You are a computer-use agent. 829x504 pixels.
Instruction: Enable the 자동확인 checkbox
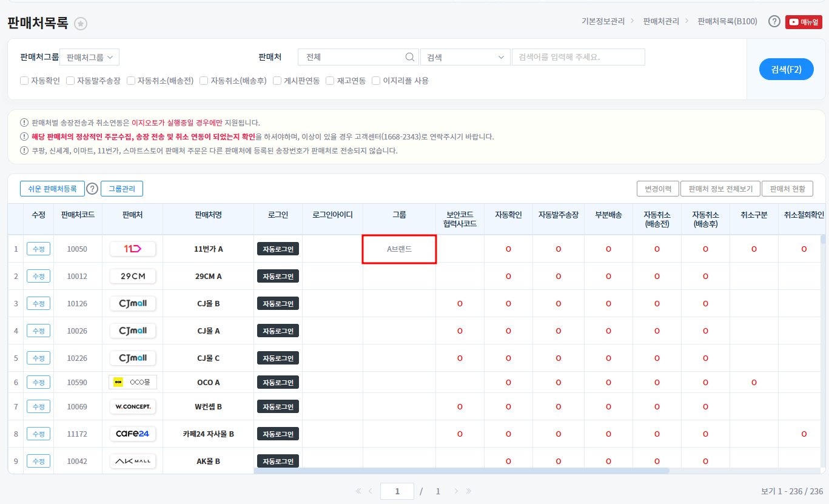(24, 81)
